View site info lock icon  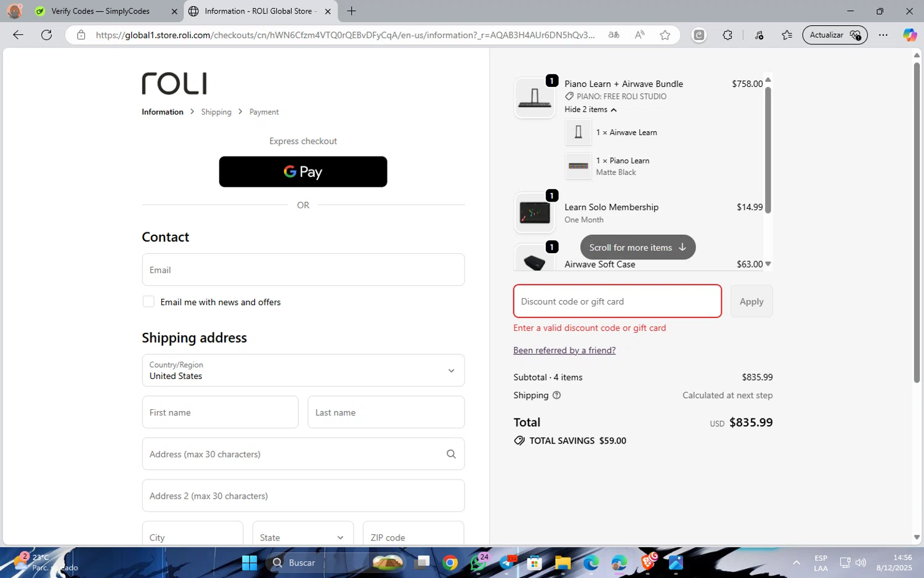tap(81, 35)
